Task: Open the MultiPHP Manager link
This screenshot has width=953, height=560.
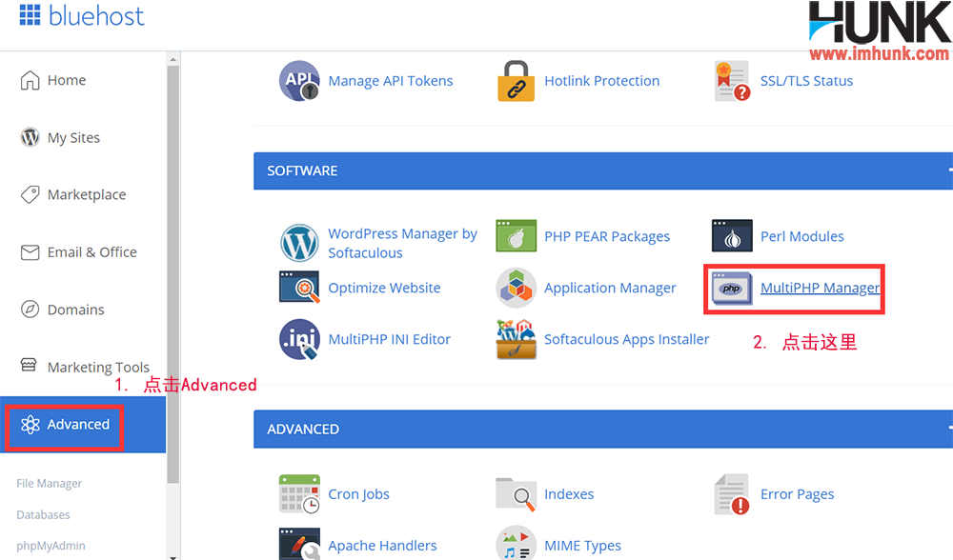Action: 820,288
